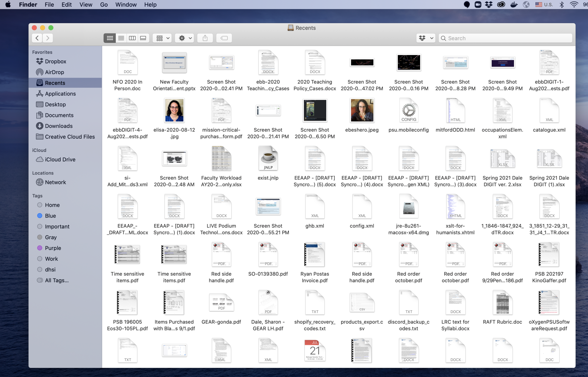The image size is (588, 377).
Task: Switch to gallery view mode
Action: 143,38
